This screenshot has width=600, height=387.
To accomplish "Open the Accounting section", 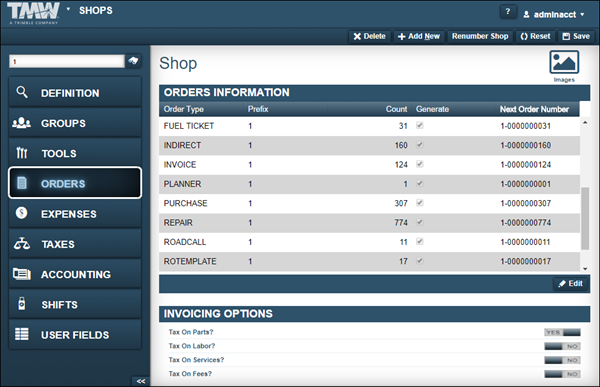I will (x=75, y=274).
